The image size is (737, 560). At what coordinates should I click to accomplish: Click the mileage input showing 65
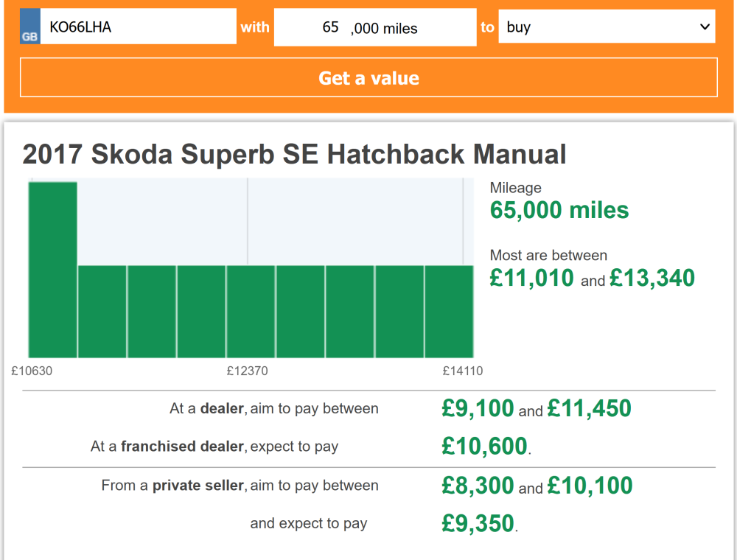330,27
